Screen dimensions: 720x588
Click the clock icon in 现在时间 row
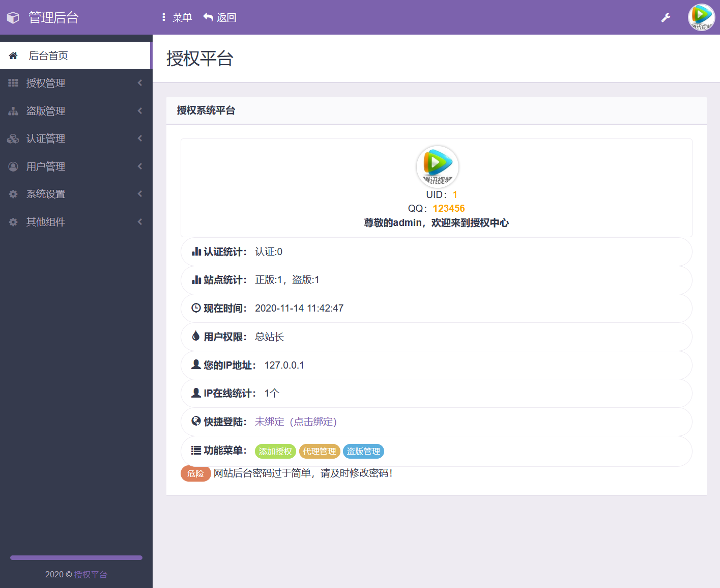coord(196,307)
